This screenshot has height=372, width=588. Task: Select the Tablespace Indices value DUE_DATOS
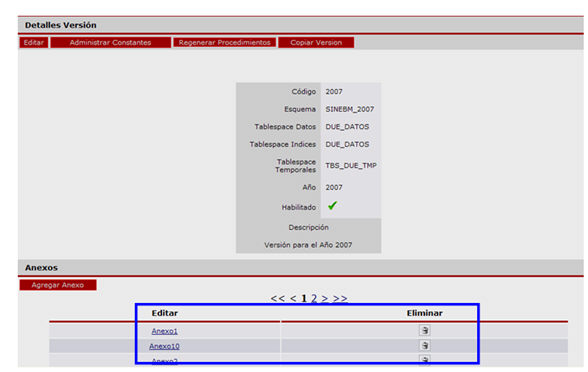tap(347, 144)
